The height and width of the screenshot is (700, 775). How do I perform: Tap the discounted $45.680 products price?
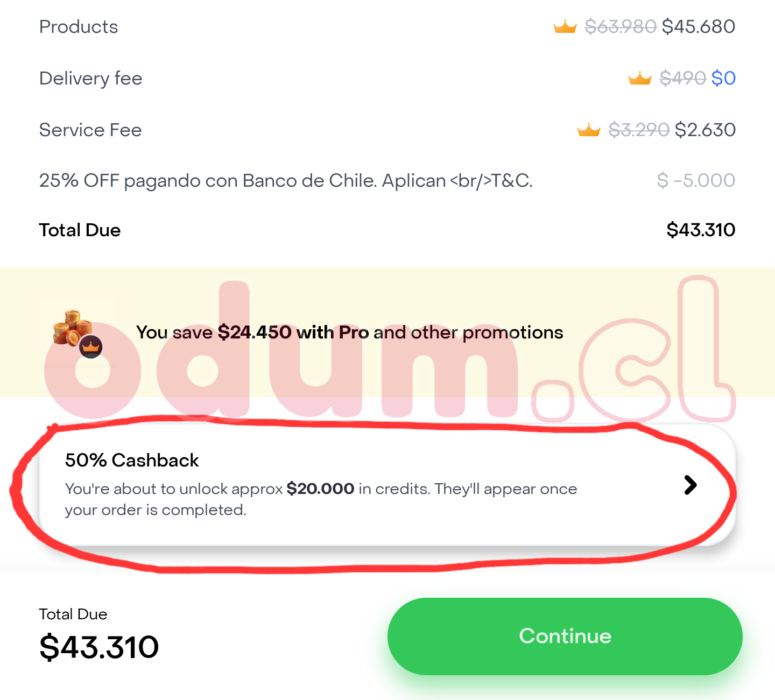[699, 26]
